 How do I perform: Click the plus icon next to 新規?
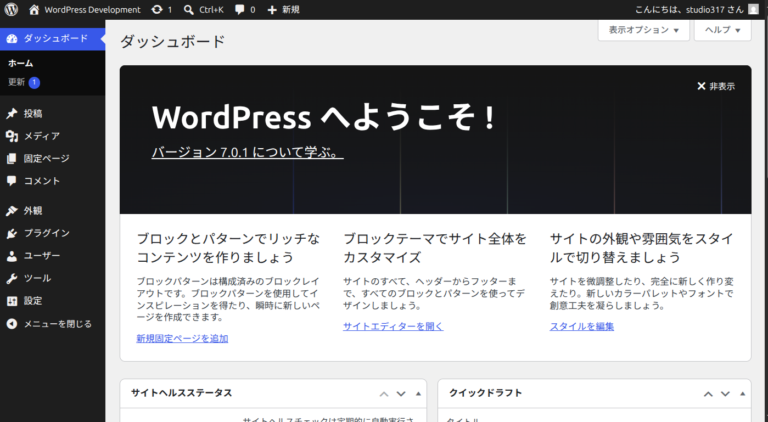(x=272, y=10)
